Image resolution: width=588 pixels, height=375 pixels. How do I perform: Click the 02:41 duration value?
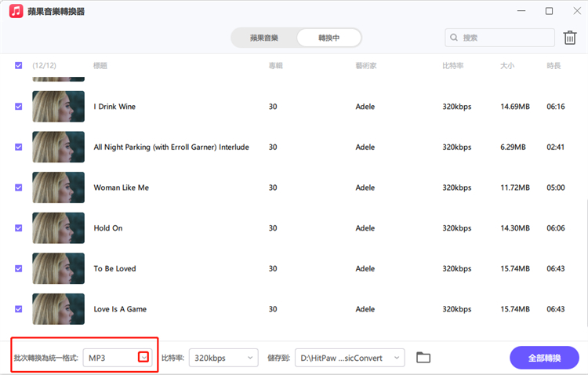tap(555, 147)
